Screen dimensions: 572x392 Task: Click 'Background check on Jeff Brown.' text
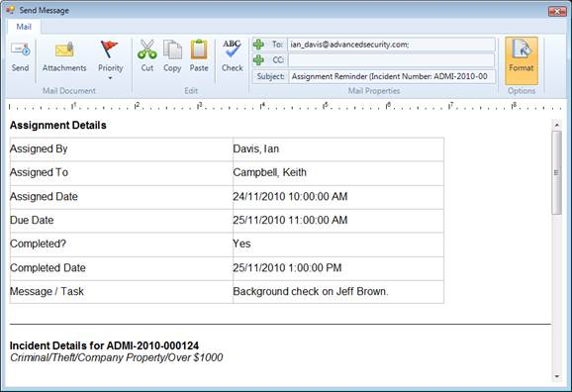(x=311, y=292)
